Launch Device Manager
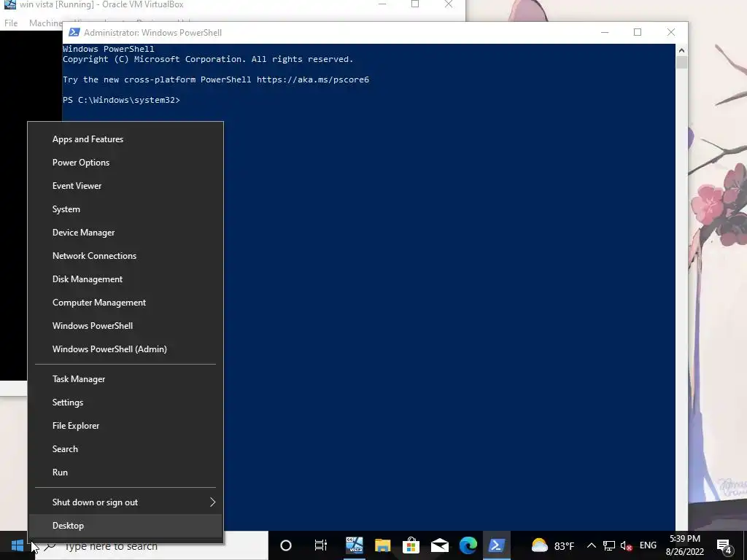Image resolution: width=747 pixels, height=560 pixels. [x=125, y=233]
